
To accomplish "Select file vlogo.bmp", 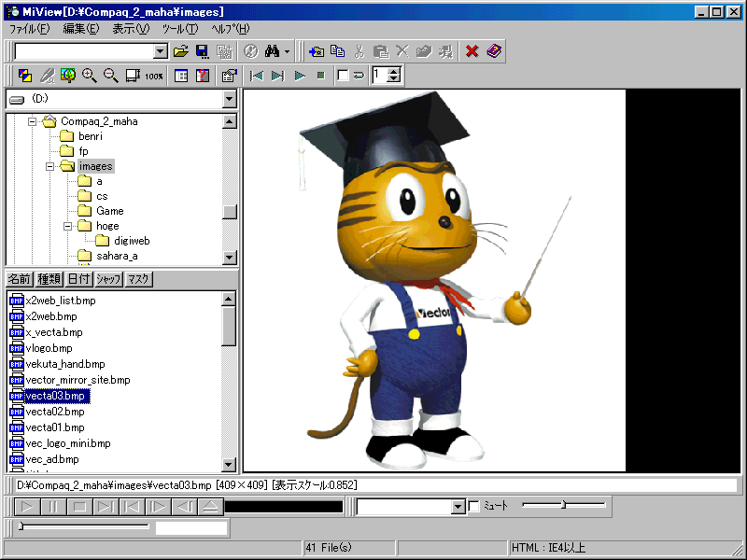I will pyautogui.click(x=49, y=348).
